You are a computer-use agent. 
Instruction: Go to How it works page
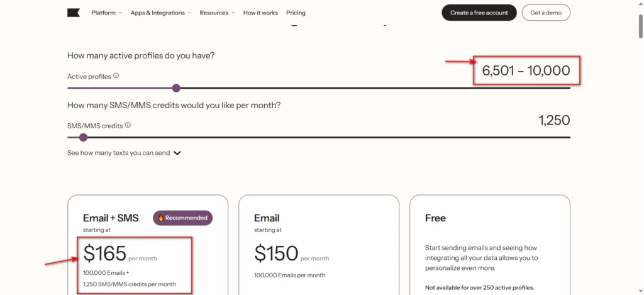[260, 13]
